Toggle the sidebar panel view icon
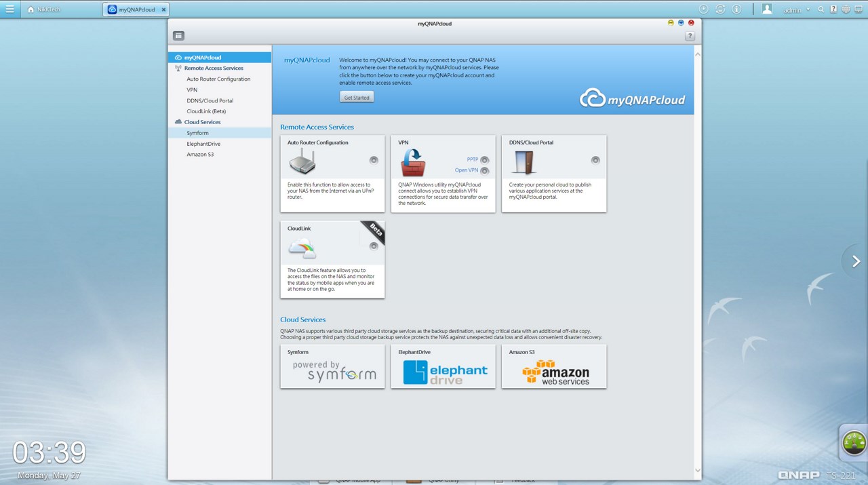Screen dimensions: 868x485 click(x=178, y=36)
